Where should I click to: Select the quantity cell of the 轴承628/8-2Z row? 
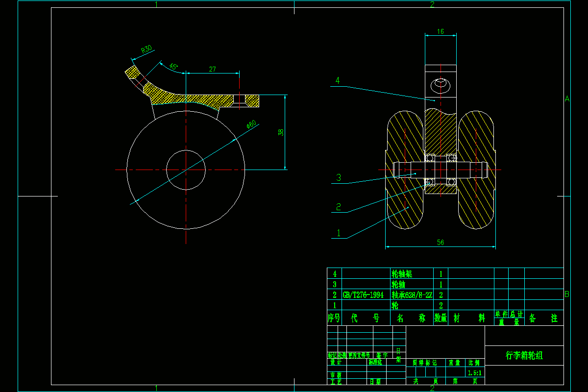(x=441, y=295)
